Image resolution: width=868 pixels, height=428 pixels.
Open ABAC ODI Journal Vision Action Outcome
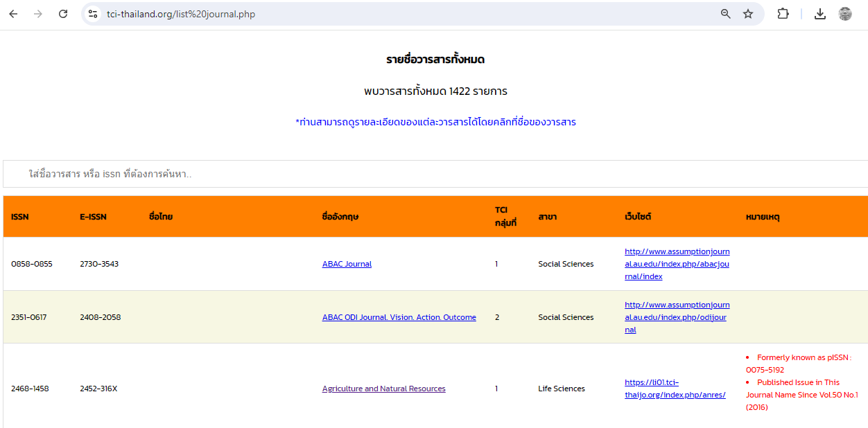399,317
